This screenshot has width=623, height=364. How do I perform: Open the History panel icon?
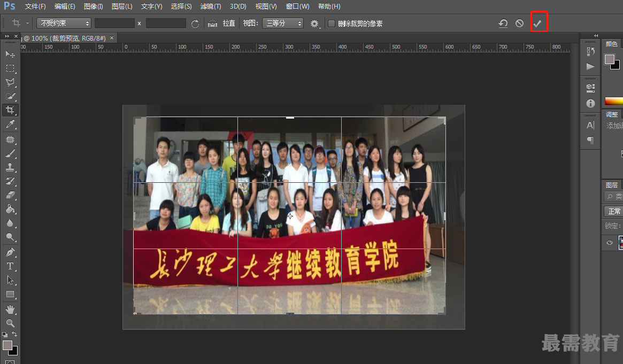pyautogui.click(x=590, y=51)
